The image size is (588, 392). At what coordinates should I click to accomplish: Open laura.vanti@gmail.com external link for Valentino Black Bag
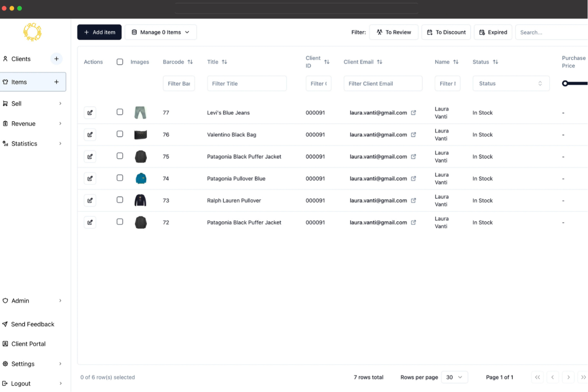(x=413, y=134)
